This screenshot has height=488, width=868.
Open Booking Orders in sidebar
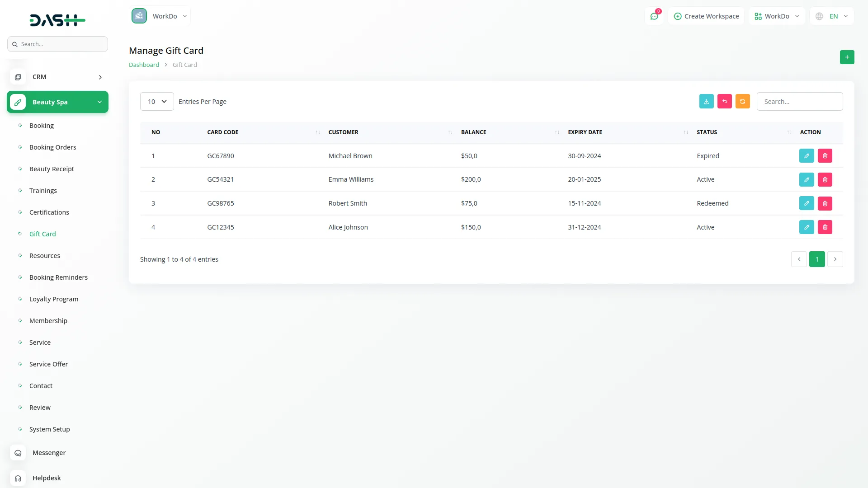(52, 147)
